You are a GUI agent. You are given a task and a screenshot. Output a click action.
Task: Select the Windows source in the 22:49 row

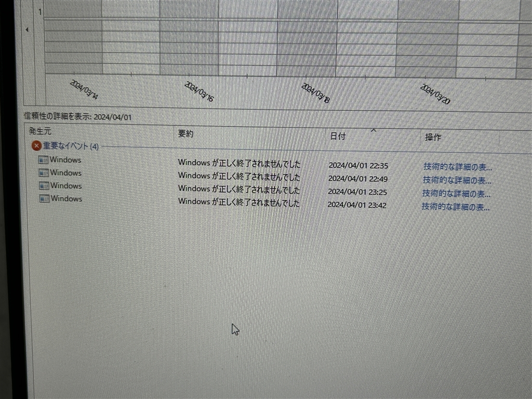66,172
